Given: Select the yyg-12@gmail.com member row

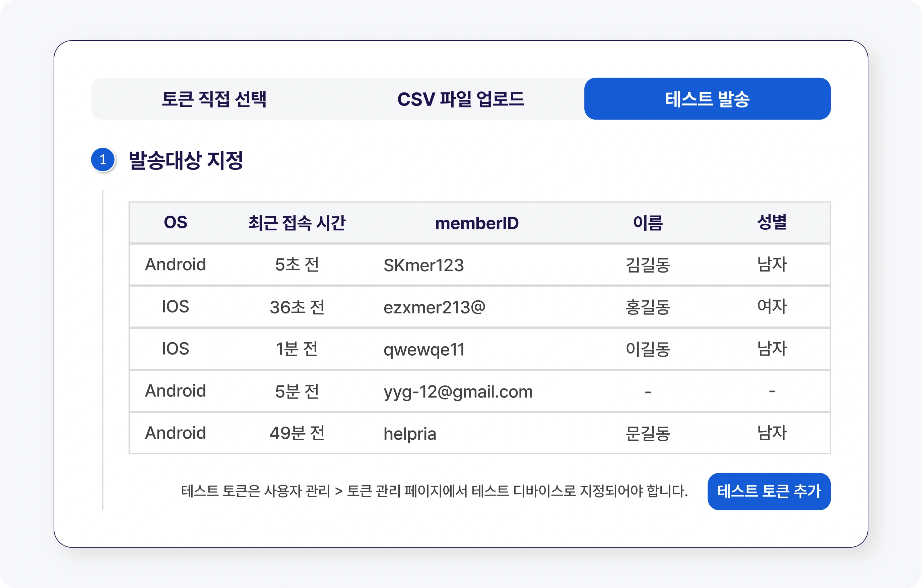Looking at the screenshot, I should 480,391.
